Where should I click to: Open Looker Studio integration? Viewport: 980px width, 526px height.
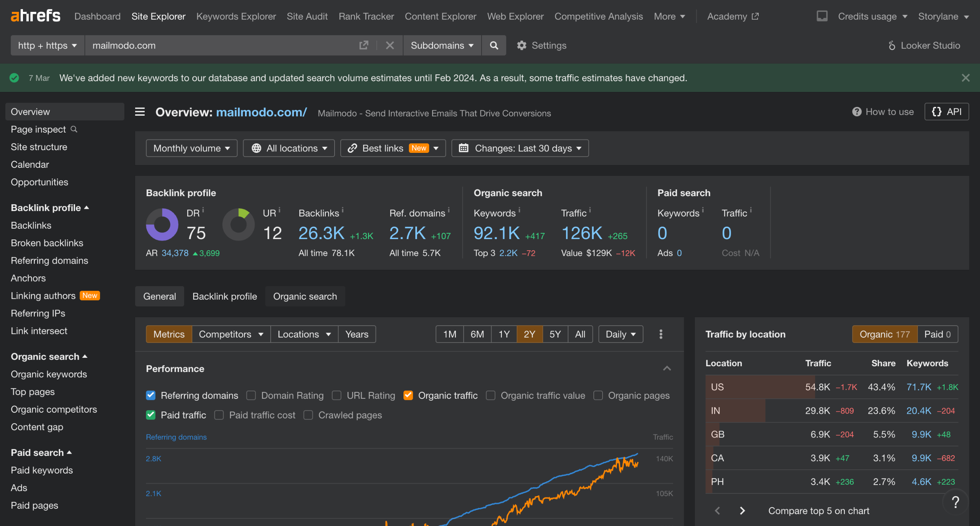point(924,45)
